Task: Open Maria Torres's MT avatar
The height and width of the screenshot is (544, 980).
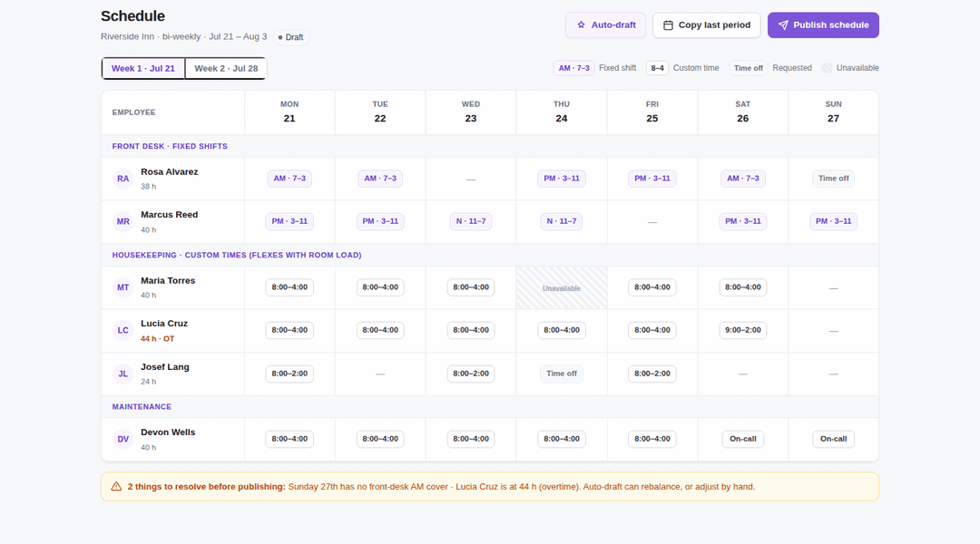Action: click(x=123, y=287)
